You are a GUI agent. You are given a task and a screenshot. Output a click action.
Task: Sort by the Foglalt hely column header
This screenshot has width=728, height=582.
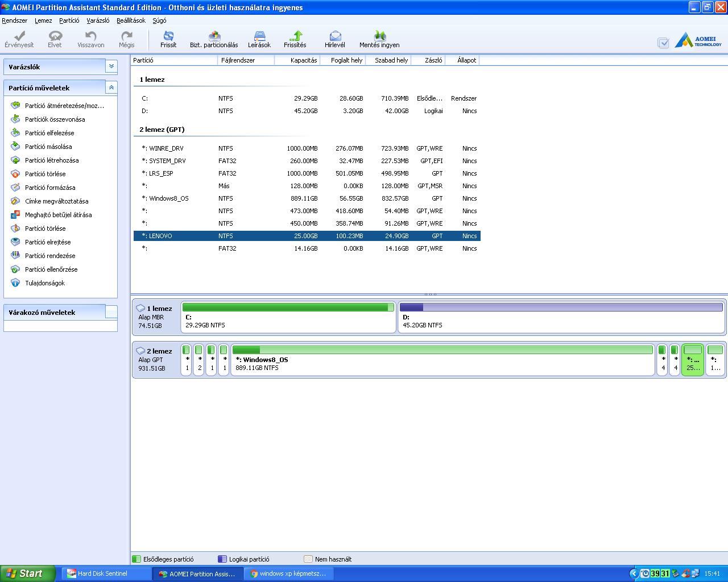[342, 60]
